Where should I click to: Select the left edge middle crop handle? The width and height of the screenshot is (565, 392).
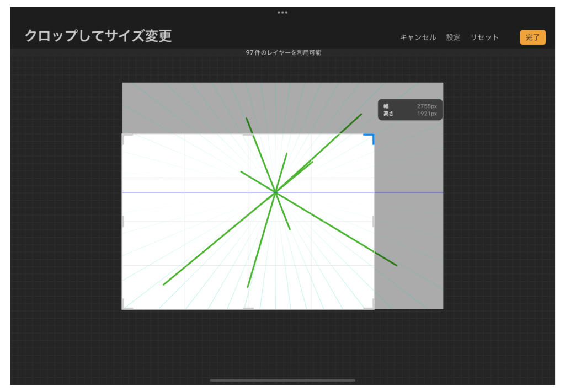tap(123, 222)
